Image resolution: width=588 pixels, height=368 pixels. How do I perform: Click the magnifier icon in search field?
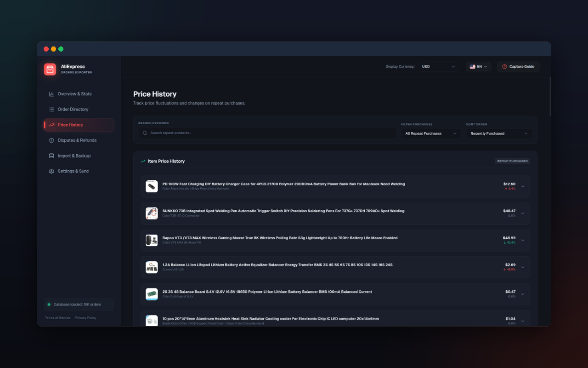coord(145,133)
